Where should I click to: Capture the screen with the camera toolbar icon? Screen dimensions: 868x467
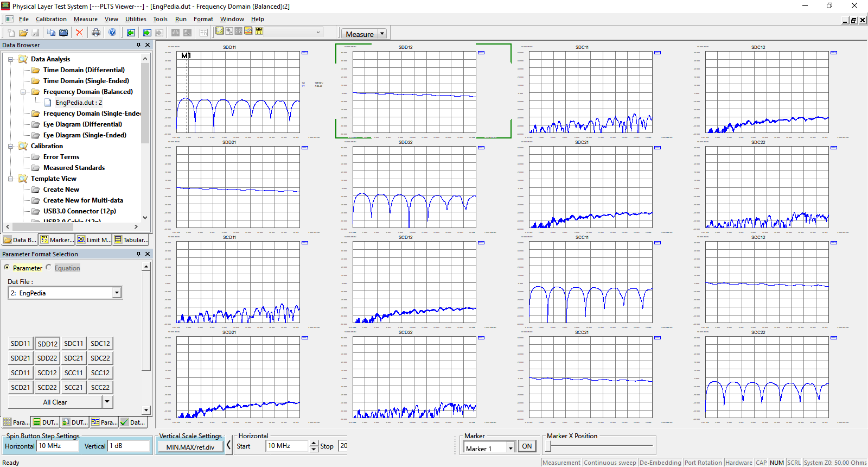click(x=63, y=33)
